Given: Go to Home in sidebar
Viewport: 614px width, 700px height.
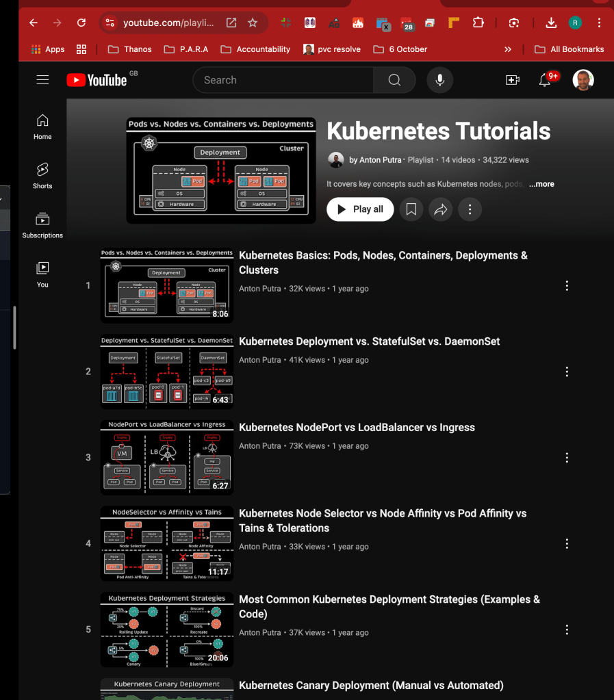Looking at the screenshot, I should click(42, 127).
